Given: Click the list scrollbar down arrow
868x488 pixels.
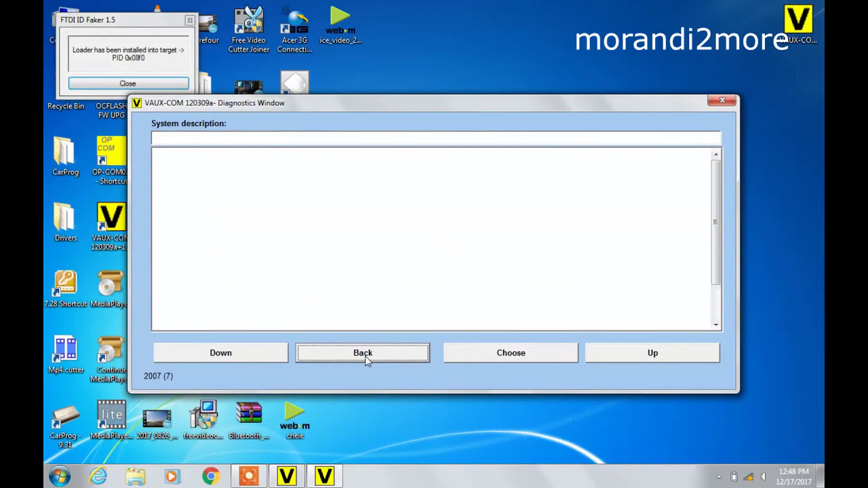Looking at the screenshot, I should tap(716, 325).
